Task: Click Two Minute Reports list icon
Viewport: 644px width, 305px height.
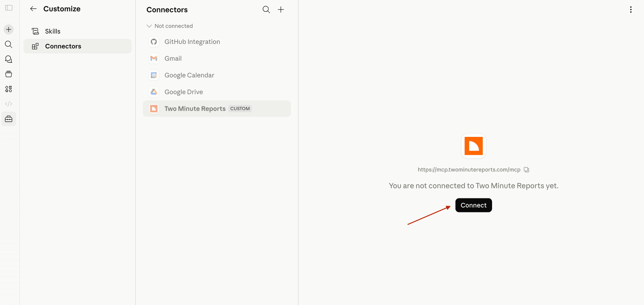Action: point(154,109)
